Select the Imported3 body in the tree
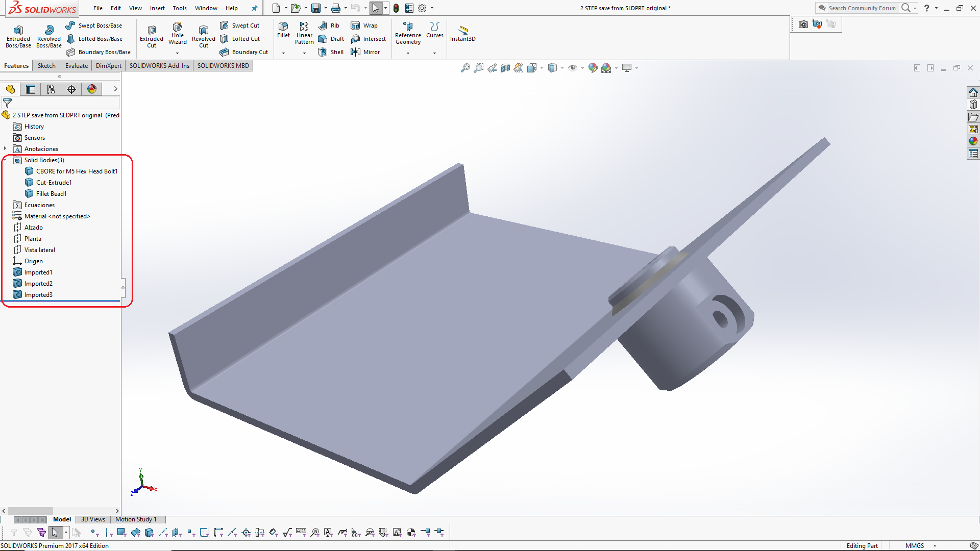980x551 pixels. click(37, 294)
